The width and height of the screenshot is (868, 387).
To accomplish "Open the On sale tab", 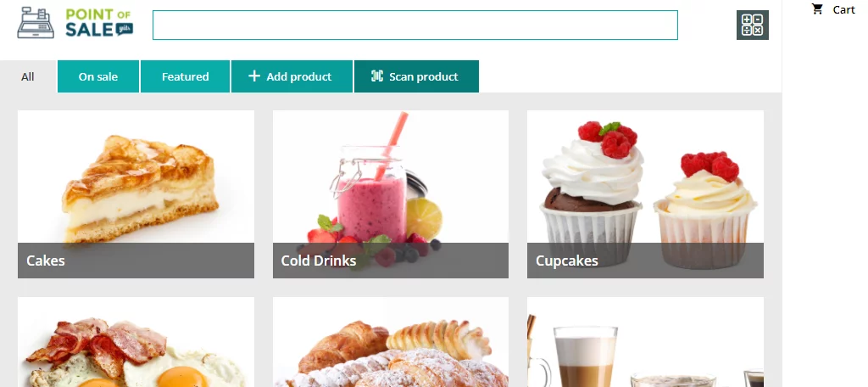I will pos(98,76).
